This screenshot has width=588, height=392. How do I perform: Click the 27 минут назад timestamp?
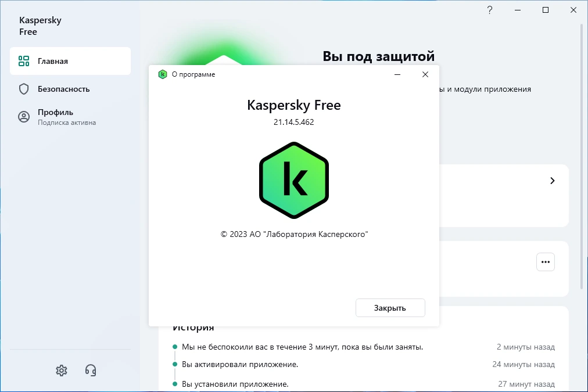pyautogui.click(x=526, y=384)
